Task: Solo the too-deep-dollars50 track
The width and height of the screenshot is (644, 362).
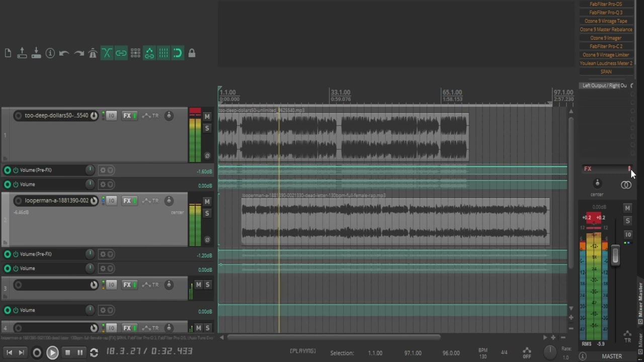Action: point(207,128)
